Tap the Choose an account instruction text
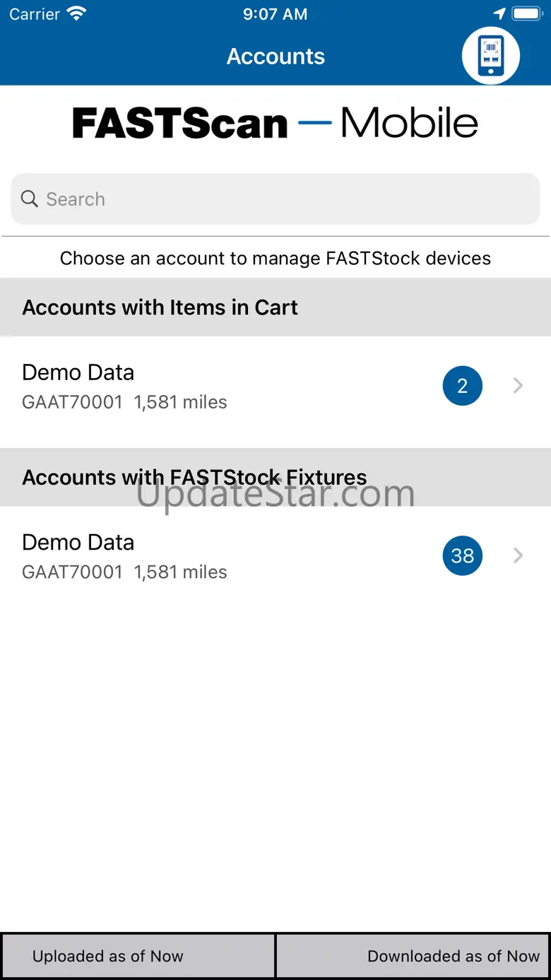Viewport: 551px width, 980px height. (x=275, y=259)
